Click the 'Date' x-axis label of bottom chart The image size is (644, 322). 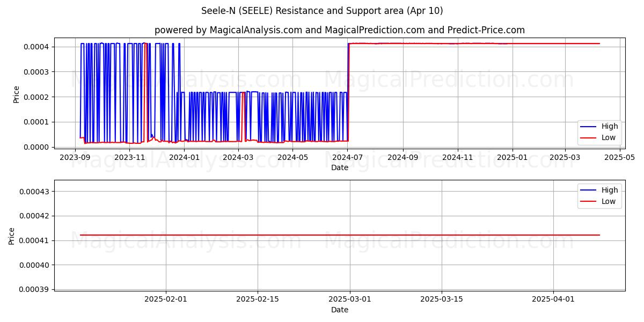click(340, 310)
